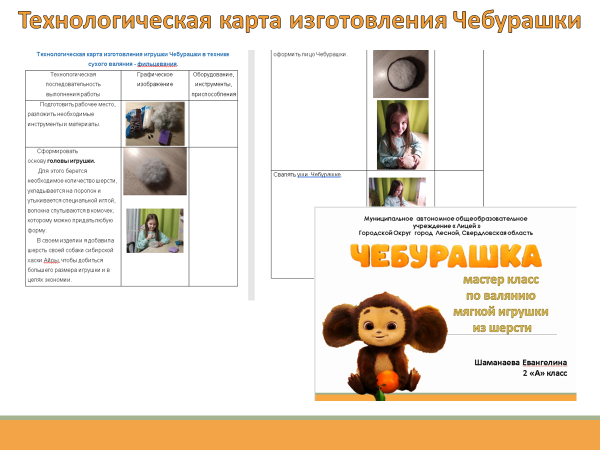
Task: Select the partly covered photo beside 'Свалять уши'
Action: 397,192
